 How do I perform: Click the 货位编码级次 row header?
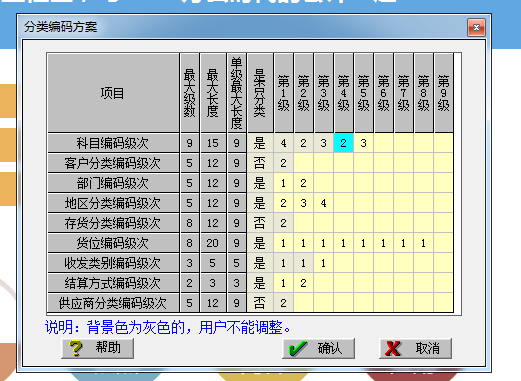(113, 243)
